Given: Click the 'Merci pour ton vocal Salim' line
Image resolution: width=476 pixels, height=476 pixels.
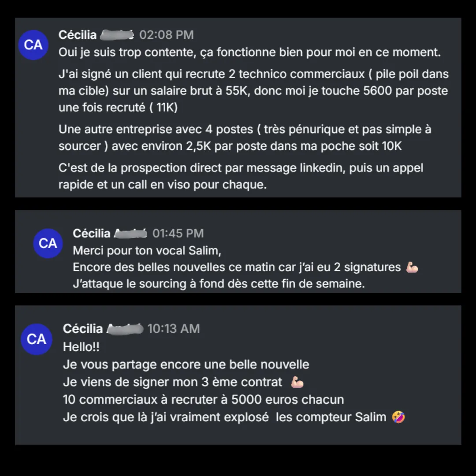Looking at the screenshot, I should coord(147,251).
